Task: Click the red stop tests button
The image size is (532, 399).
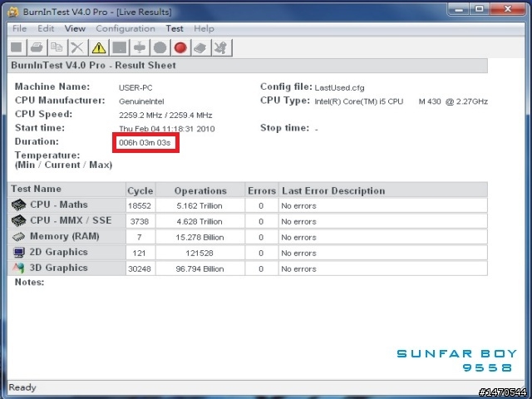Action: (x=180, y=47)
